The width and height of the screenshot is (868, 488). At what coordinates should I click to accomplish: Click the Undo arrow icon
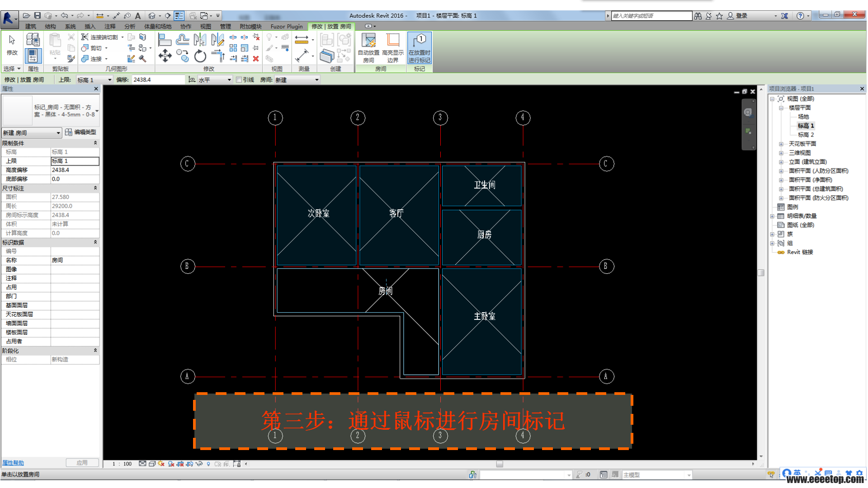(65, 15)
